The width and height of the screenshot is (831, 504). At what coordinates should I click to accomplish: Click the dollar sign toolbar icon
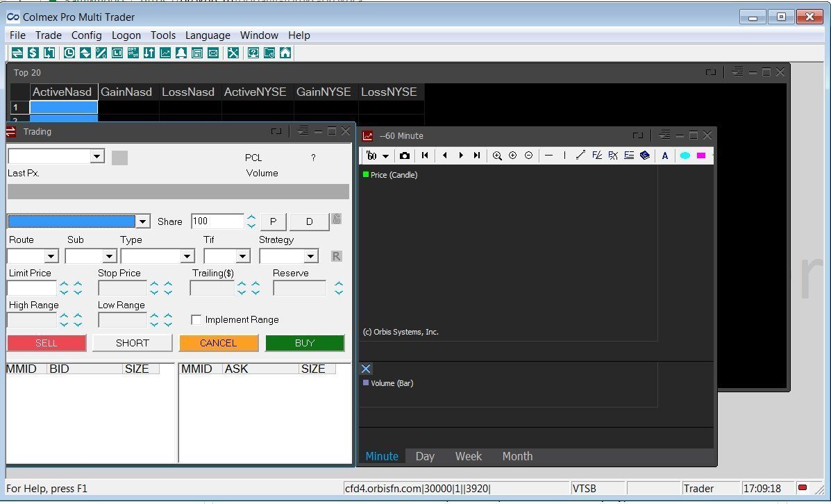point(33,53)
